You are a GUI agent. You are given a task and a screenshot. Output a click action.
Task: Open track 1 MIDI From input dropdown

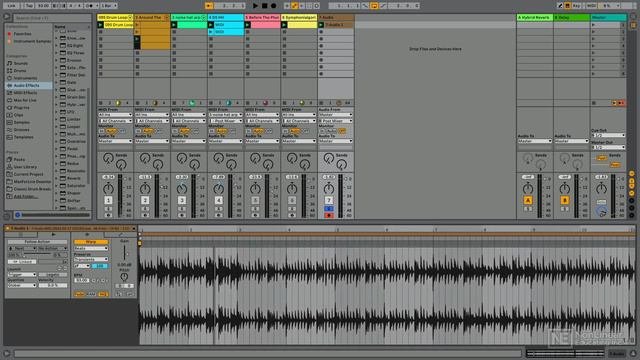click(115, 115)
